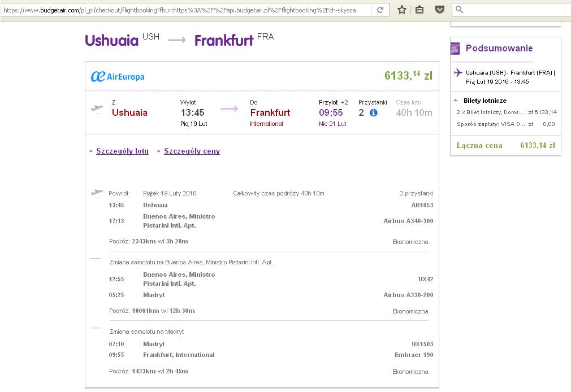Click the stopover info icon next to 2
This screenshot has height=392, width=571.
pyautogui.click(x=373, y=113)
